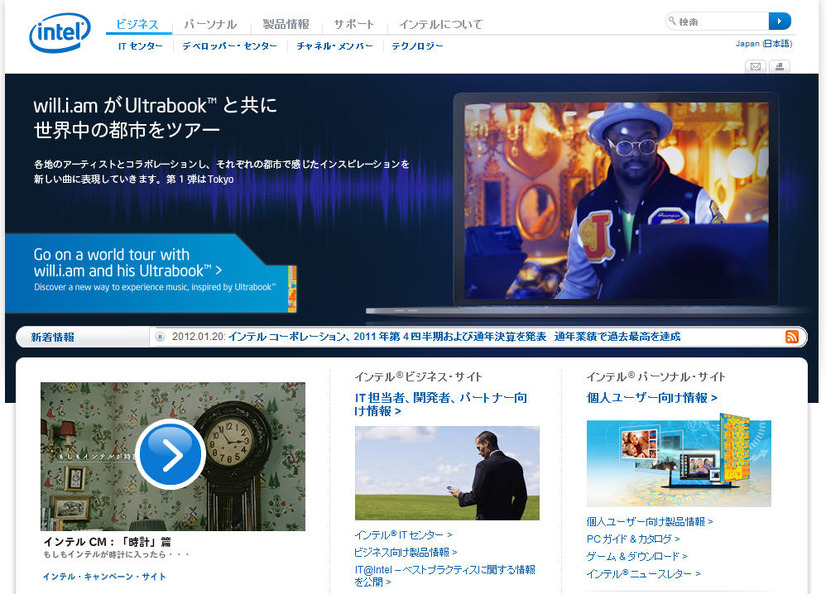
Task: Select チャネル・メンバー submenu item
Action: (x=335, y=46)
